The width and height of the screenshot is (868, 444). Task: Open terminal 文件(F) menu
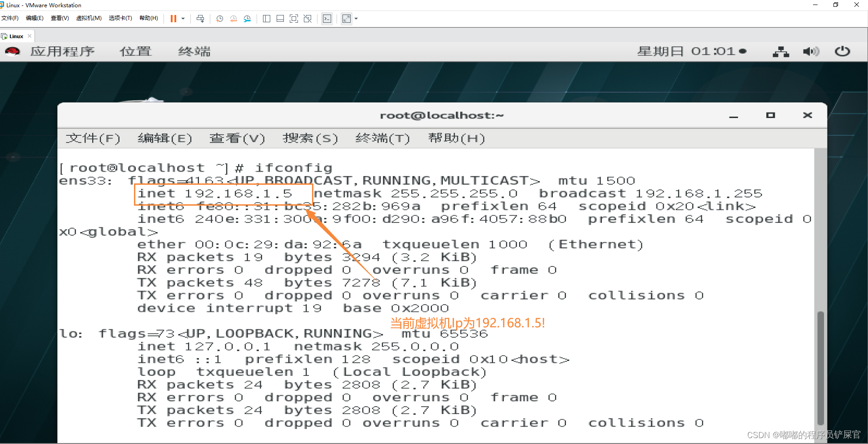click(x=93, y=138)
